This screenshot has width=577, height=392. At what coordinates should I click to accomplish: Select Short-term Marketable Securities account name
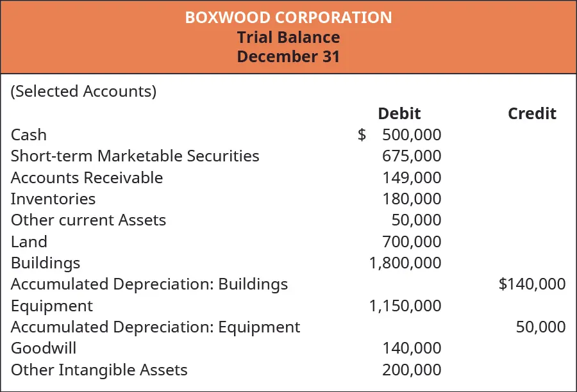click(135, 156)
